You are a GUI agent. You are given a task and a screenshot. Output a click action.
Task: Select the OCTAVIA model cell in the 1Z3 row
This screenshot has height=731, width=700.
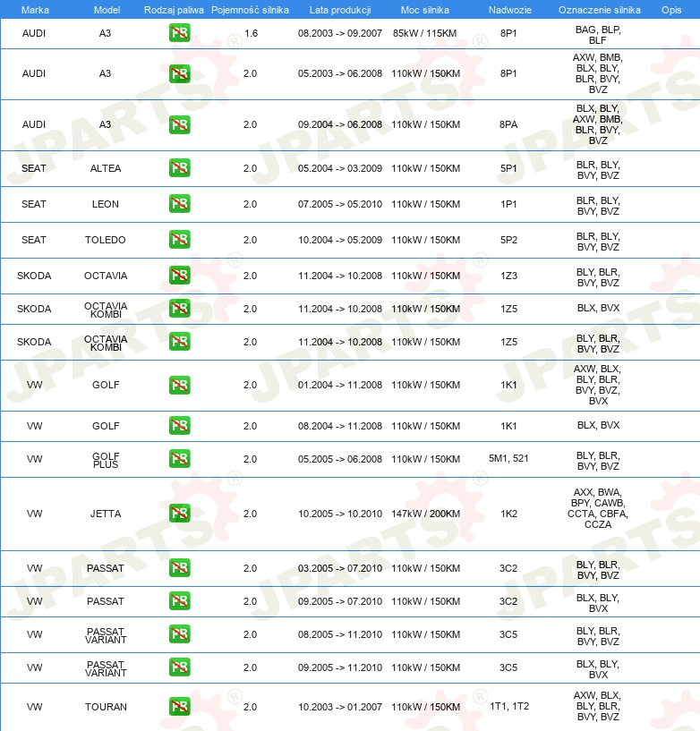coord(106,276)
